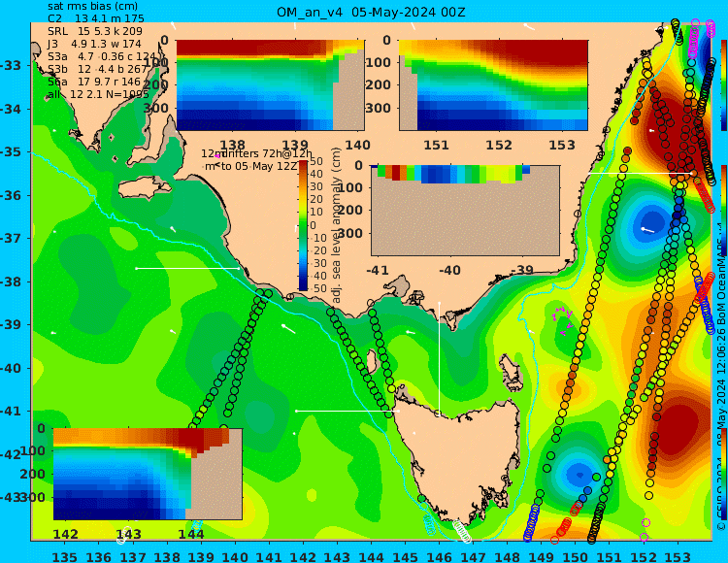728x563 pixels.
Task: Select the S6a 17 9.7 r 146 row
Action: [94, 82]
